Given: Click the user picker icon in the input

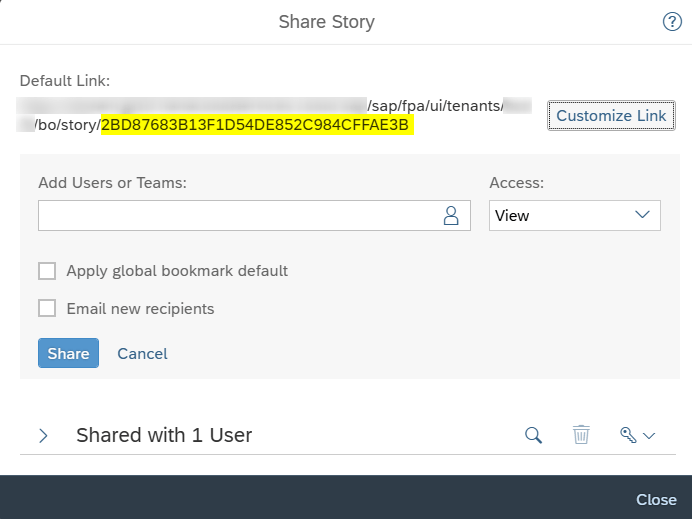Looking at the screenshot, I should (450, 215).
